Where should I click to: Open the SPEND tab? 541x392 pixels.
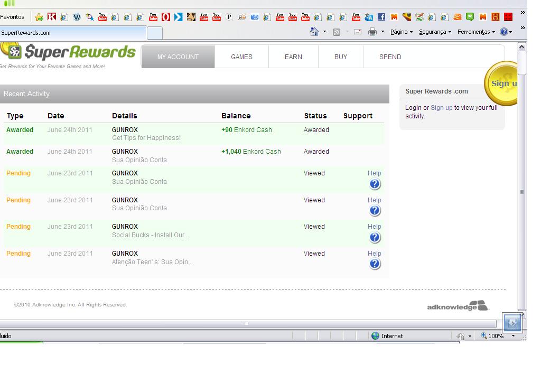pyautogui.click(x=390, y=57)
